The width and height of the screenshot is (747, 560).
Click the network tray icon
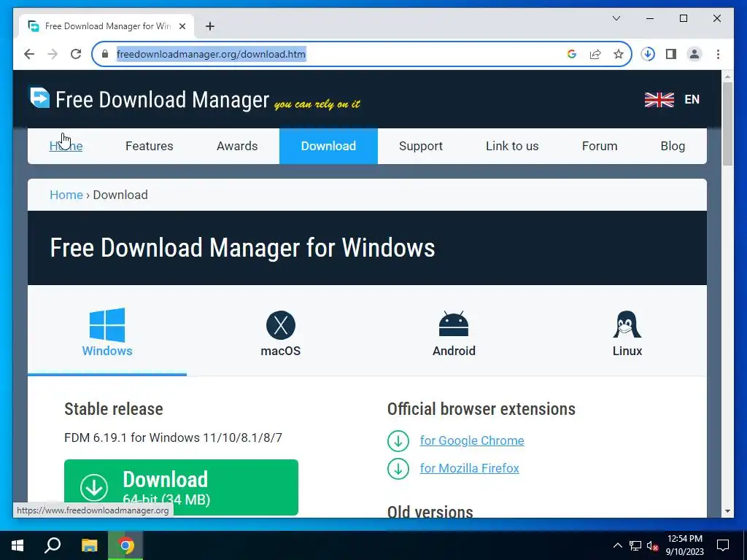pos(635,545)
